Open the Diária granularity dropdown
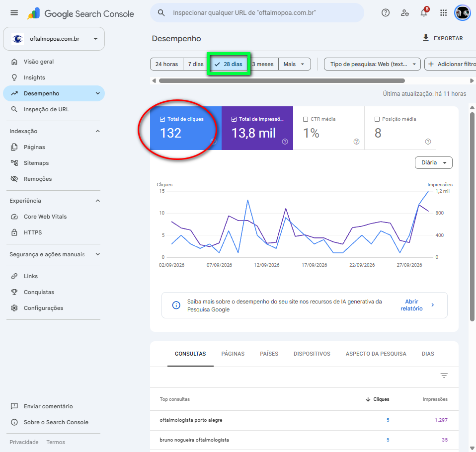 pos(433,163)
